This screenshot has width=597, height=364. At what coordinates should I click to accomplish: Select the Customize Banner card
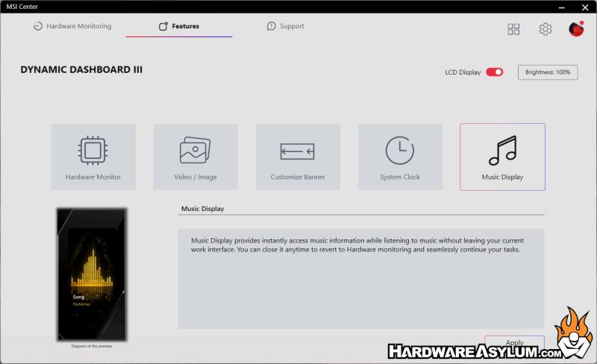pyautogui.click(x=298, y=157)
